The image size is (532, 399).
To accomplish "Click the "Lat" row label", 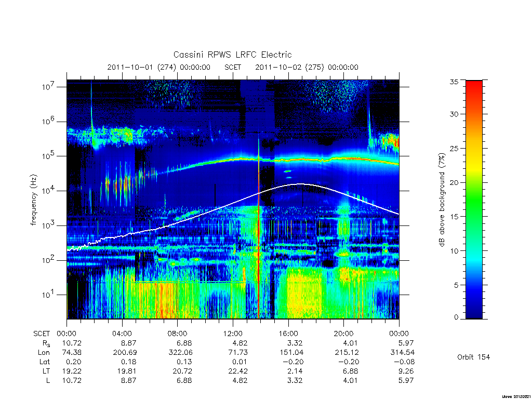I will click(45, 362).
